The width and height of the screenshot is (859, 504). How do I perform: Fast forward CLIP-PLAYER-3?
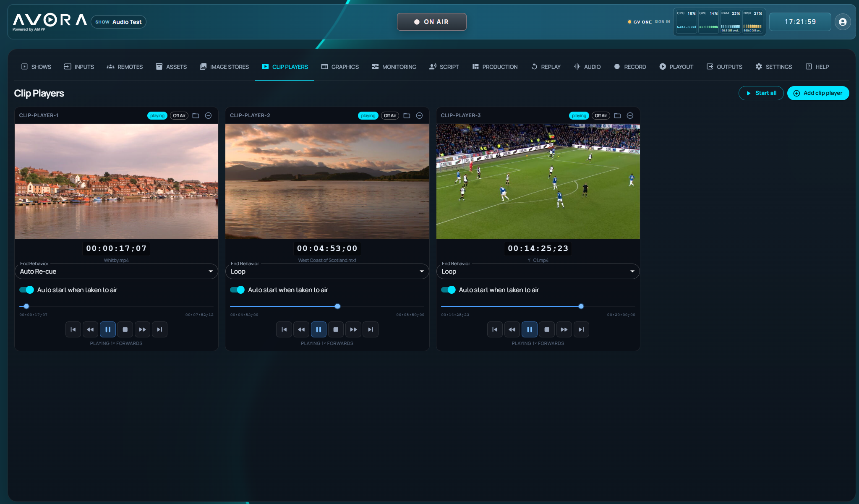[x=564, y=329]
